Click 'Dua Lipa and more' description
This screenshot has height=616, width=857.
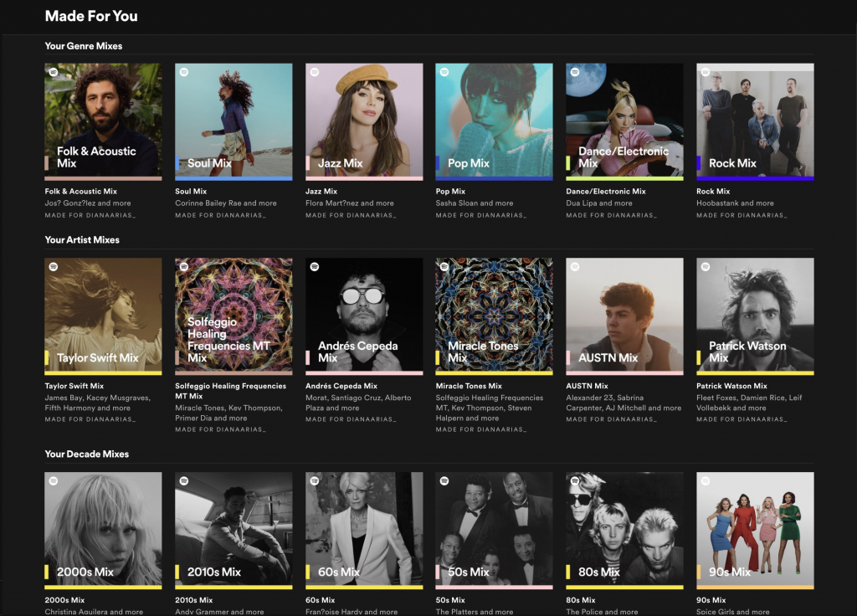pos(599,203)
